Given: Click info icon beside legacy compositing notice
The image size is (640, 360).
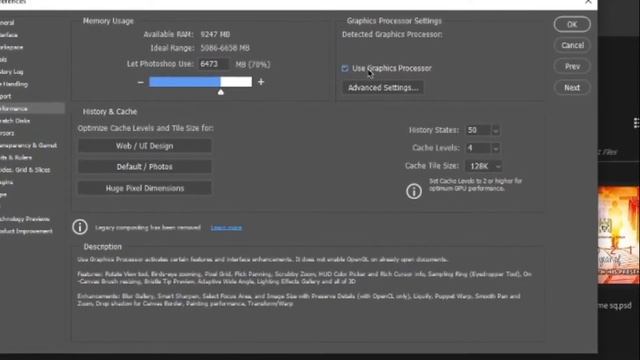Looking at the screenshot, I should [x=80, y=227].
